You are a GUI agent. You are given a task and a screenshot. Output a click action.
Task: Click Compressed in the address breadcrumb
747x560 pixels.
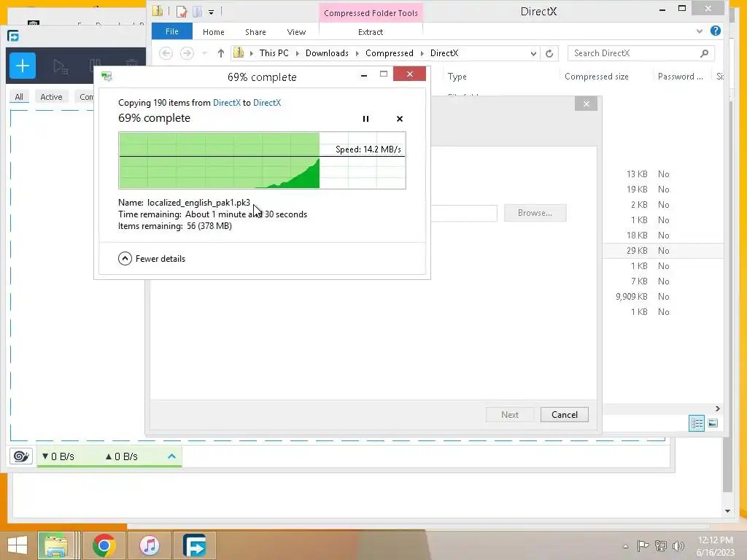pyautogui.click(x=390, y=52)
